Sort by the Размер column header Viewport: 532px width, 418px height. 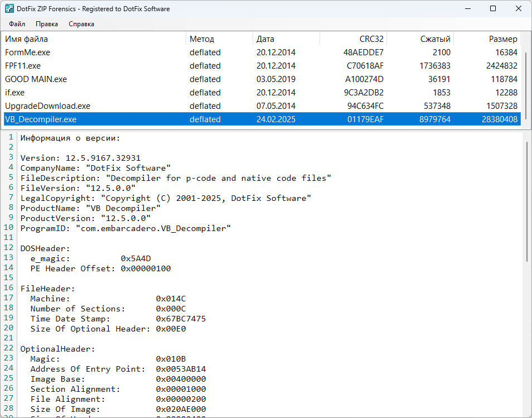tap(486, 39)
